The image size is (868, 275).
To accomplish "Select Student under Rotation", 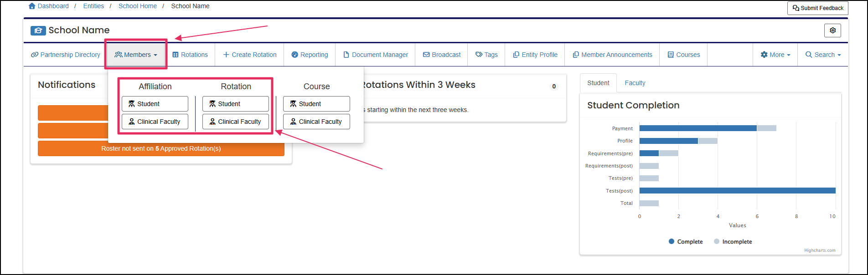I will coord(236,104).
